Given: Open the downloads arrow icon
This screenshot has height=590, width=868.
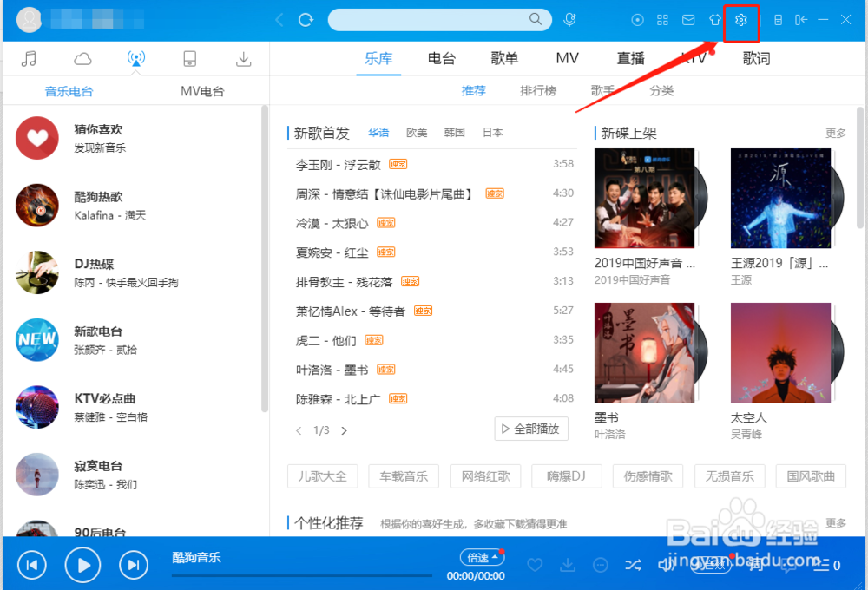Looking at the screenshot, I should [x=244, y=59].
